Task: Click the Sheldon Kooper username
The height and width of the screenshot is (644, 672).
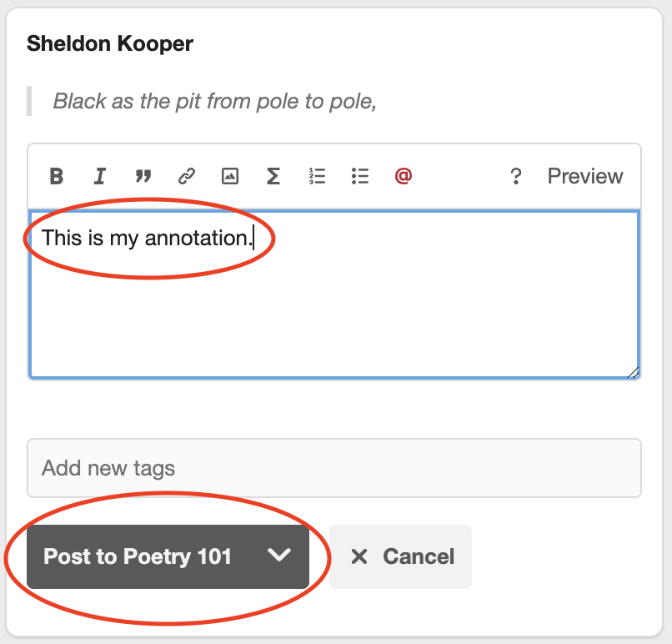Action: point(110,43)
